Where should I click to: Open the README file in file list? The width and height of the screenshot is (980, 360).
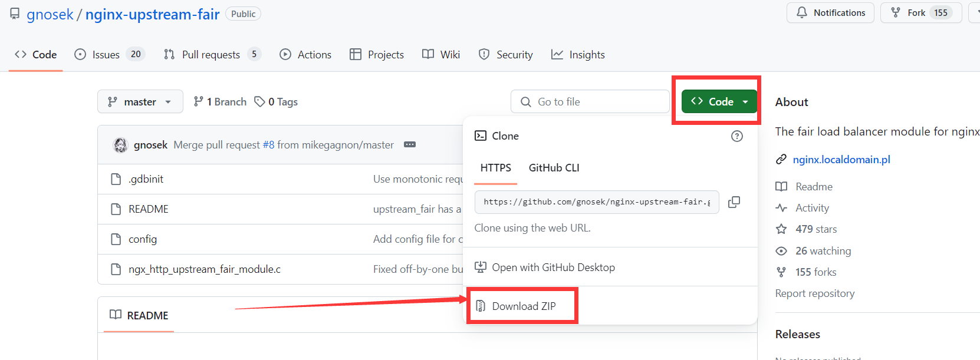149,209
